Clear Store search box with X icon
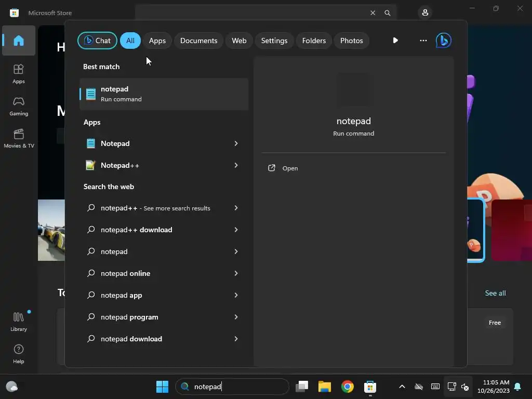 tap(373, 13)
